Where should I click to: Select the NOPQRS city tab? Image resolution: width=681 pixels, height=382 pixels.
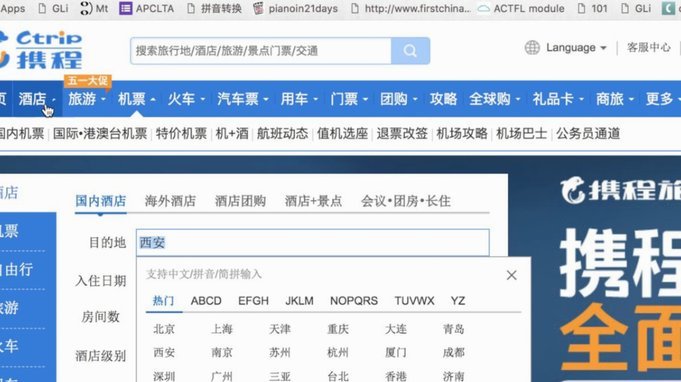(354, 301)
